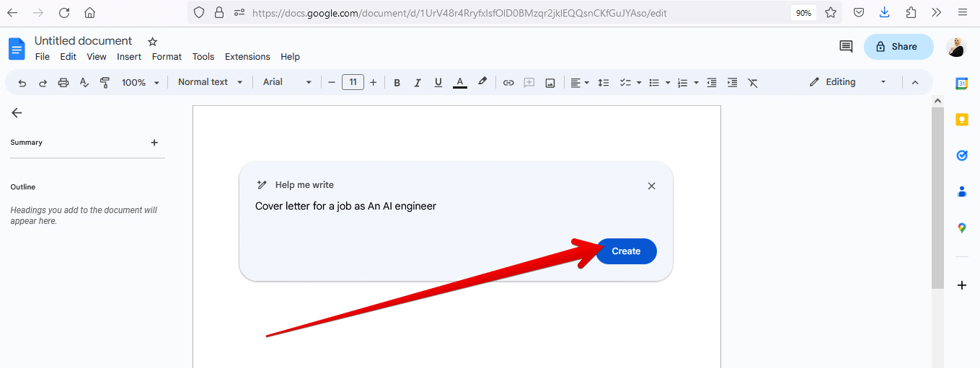Open Contacts side panel
This screenshot has width=980, height=368.
pyautogui.click(x=961, y=192)
